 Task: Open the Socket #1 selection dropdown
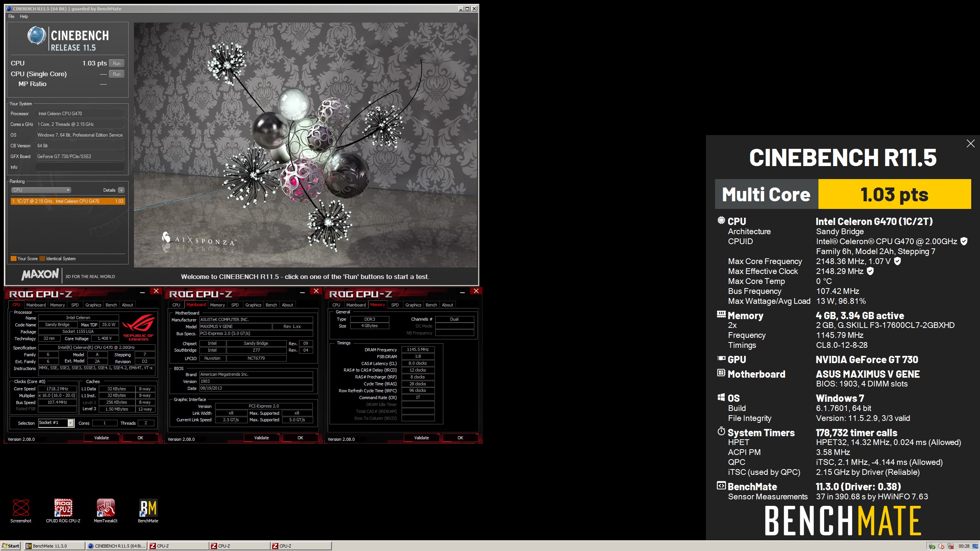56,423
